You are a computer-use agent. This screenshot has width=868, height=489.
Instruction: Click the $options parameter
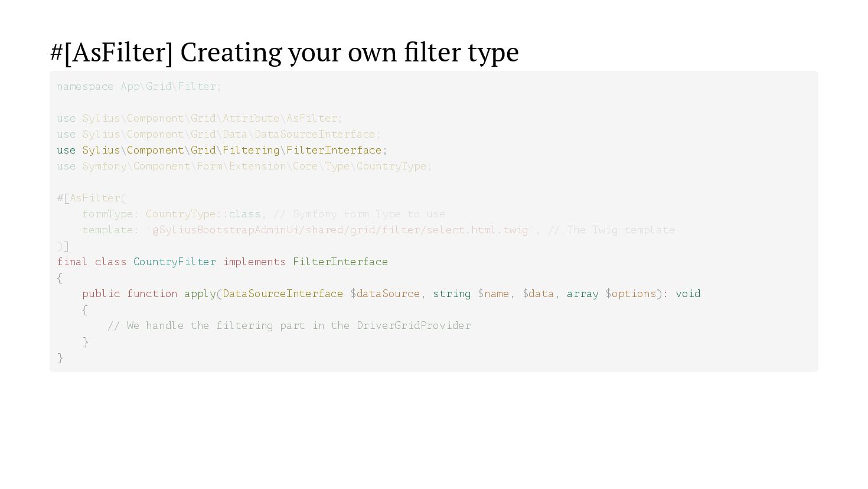(631, 294)
